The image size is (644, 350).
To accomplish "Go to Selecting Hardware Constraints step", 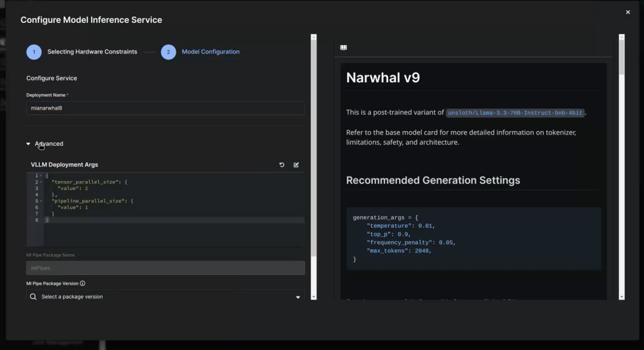I will tap(92, 52).
